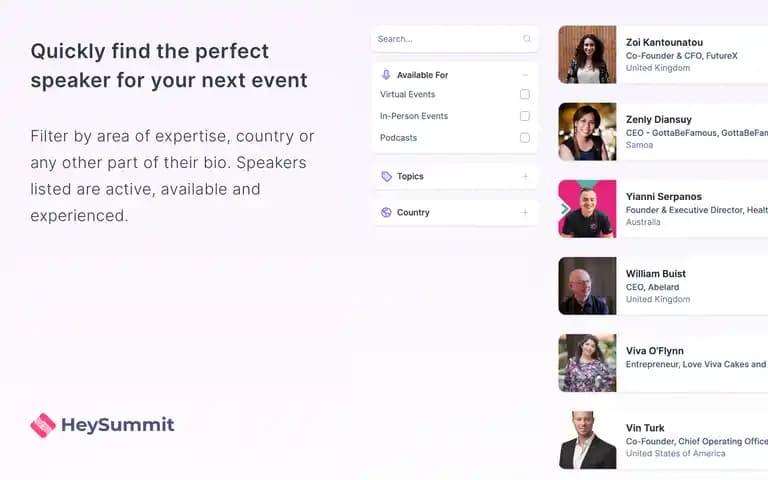Open William Buist speaker name link
Screen dimensions: 768x480
tap(656, 274)
